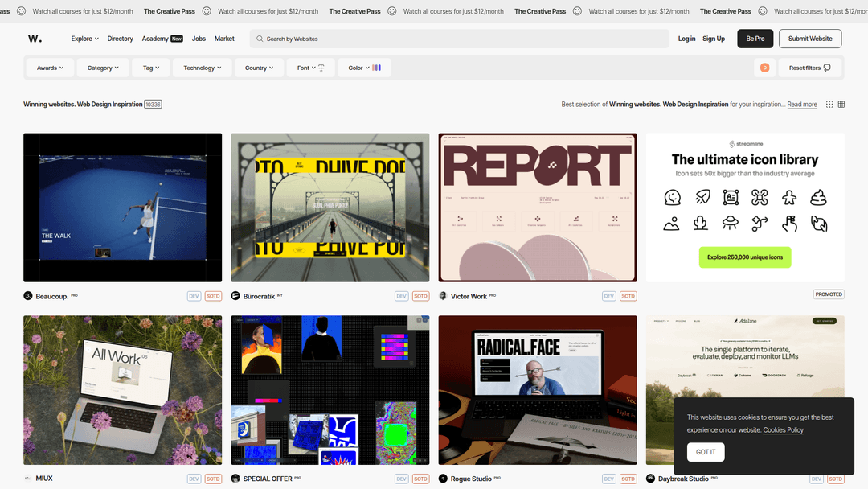Click the Bürocratik profile avatar icon

click(235, 296)
